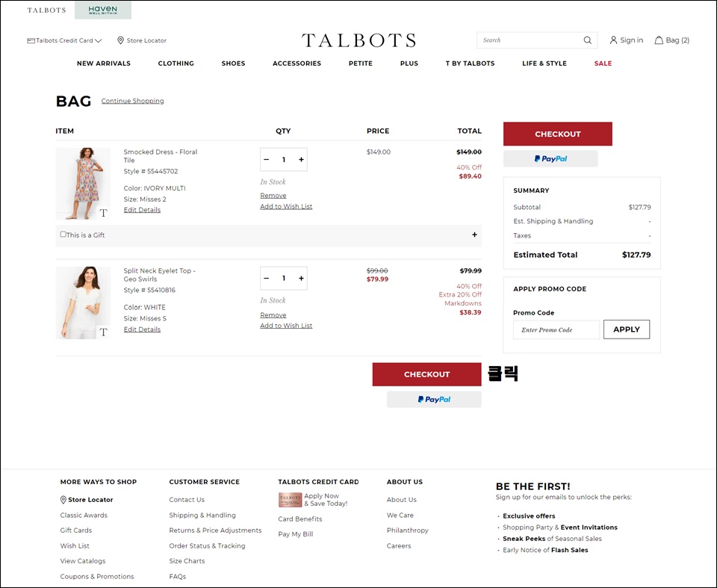Open the Haven Well Within brand tab
The image size is (717, 588).
pos(103,10)
